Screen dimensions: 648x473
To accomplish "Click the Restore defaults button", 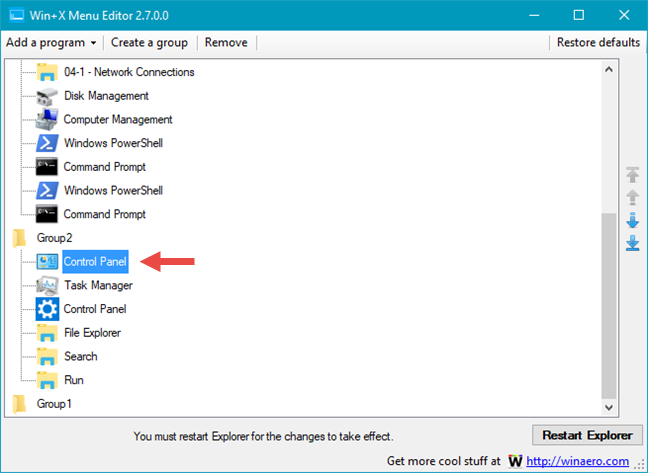I will [598, 43].
